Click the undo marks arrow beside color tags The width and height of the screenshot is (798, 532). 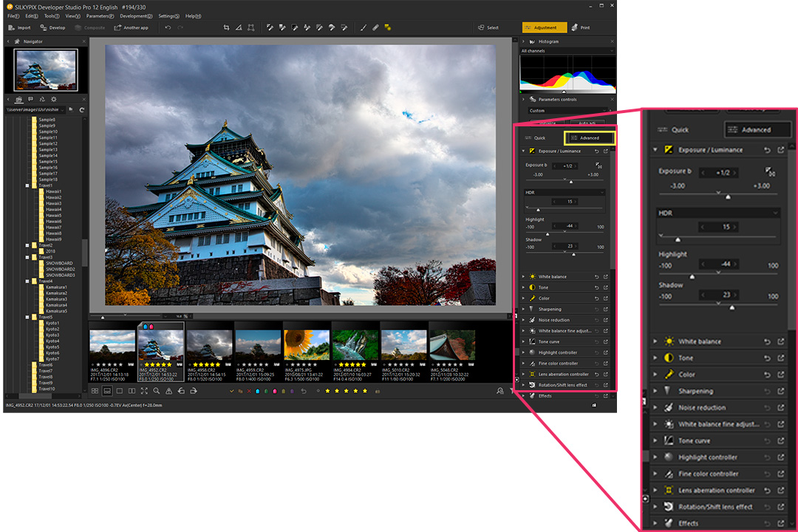tap(304, 391)
